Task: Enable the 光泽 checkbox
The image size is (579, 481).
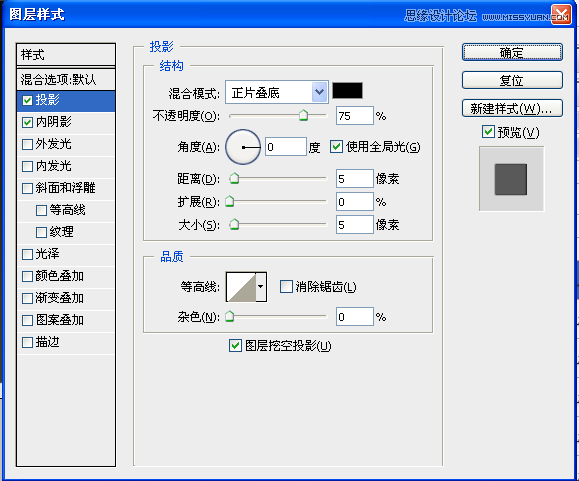Action: tap(27, 254)
